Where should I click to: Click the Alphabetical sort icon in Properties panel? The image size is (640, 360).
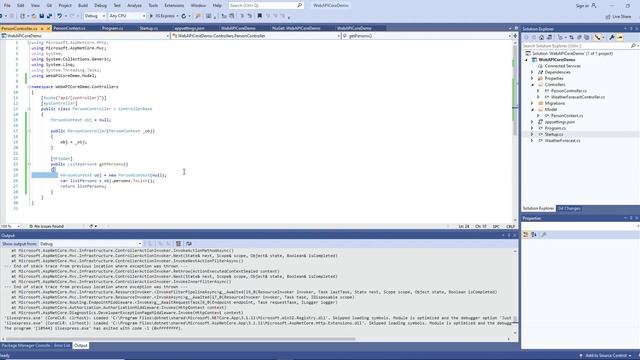534,235
